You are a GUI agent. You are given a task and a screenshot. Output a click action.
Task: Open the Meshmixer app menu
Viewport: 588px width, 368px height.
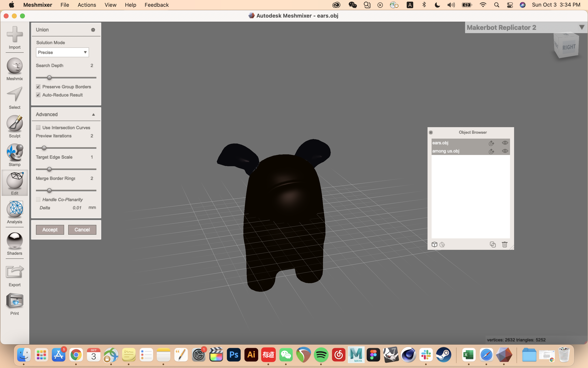(38, 5)
